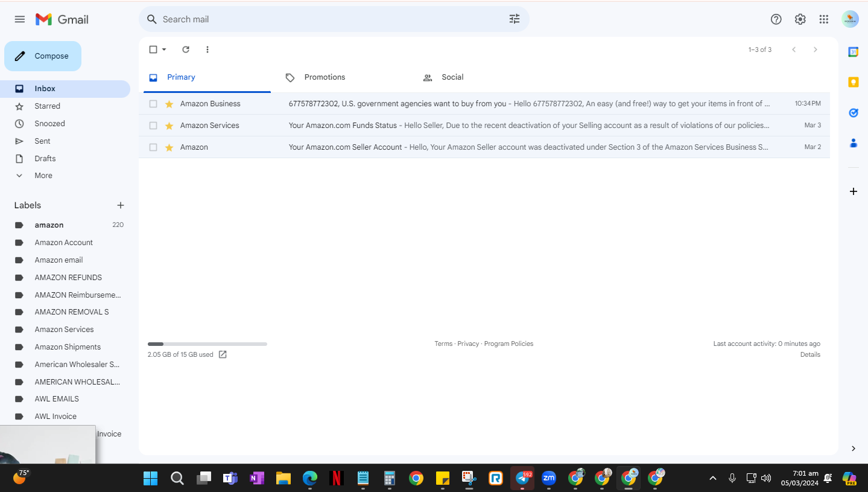Open Sticky Notes from the taskbar

point(443,478)
